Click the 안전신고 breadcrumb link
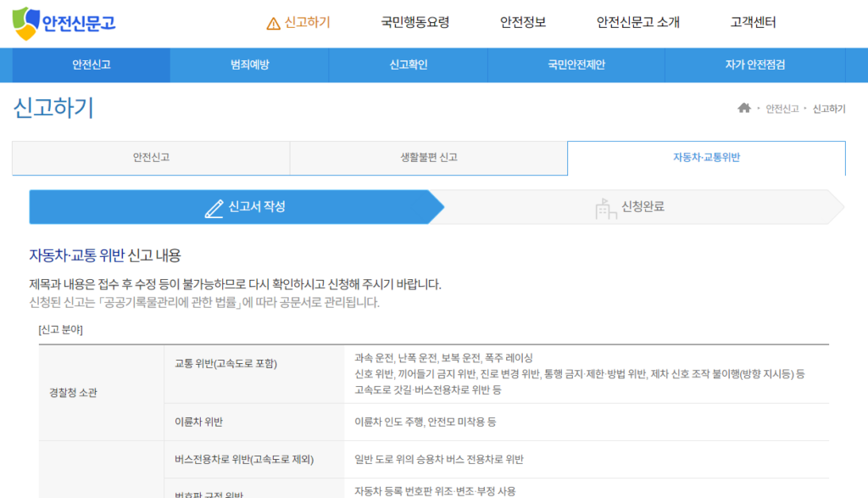 [x=782, y=109]
